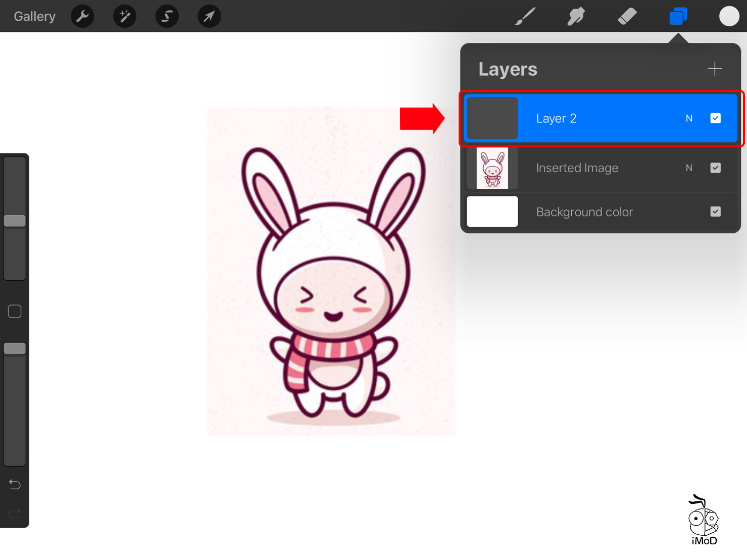Hide Layer 2 using its checkbox
This screenshot has height=560, width=747.
[x=715, y=118]
